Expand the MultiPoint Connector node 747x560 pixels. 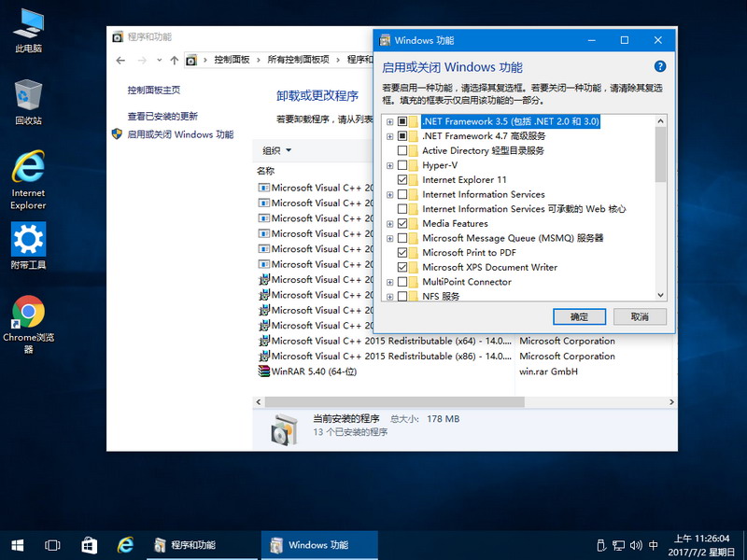[x=389, y=283]
